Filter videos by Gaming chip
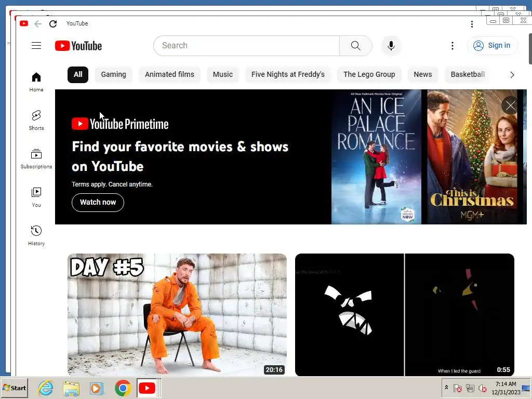532x399 pixels. tap(113, 75)
